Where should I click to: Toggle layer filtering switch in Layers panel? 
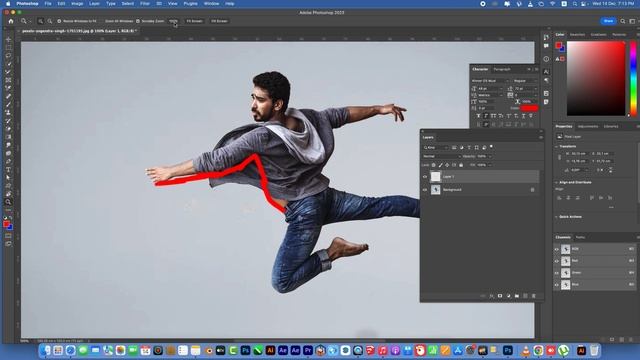click(x=491, y=147)
